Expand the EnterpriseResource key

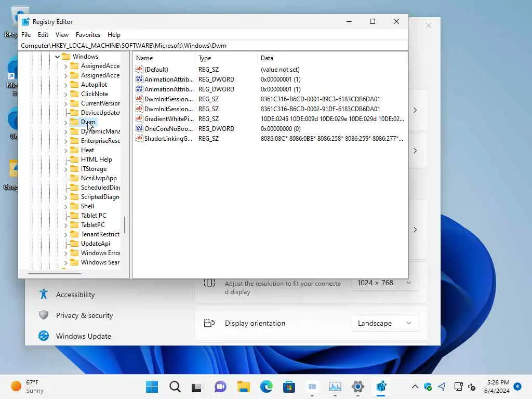(x=65, y=141)
